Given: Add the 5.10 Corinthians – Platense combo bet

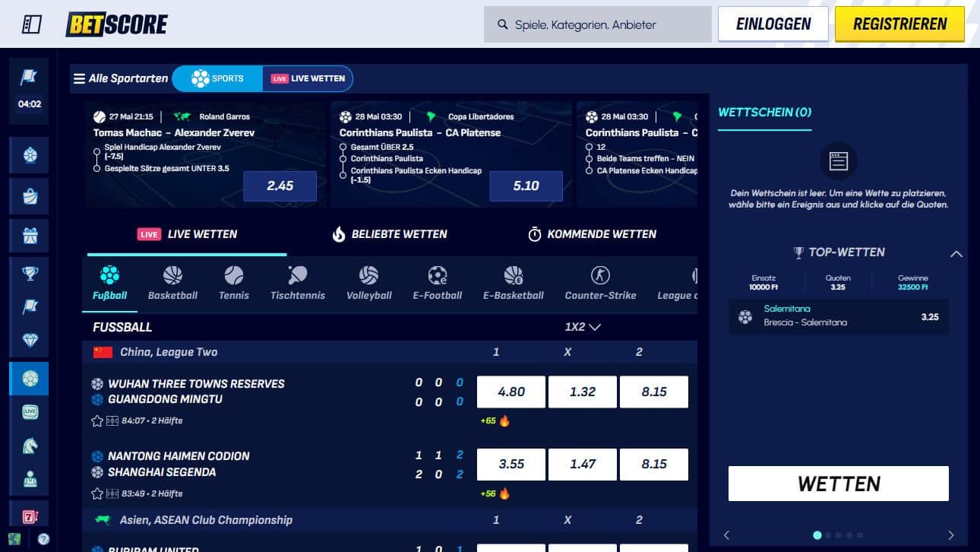Looking at the screenshot, I should 526,186.
